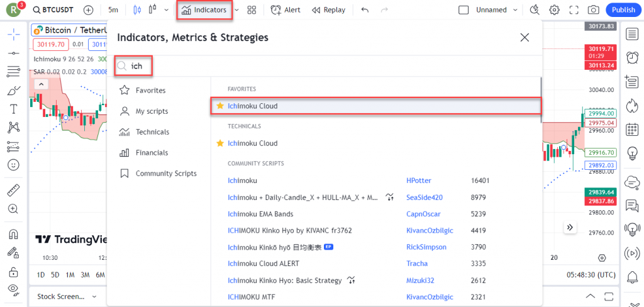Toggle stay in drawing mode
Screen dimensions: 644x307
pos(14,253)
